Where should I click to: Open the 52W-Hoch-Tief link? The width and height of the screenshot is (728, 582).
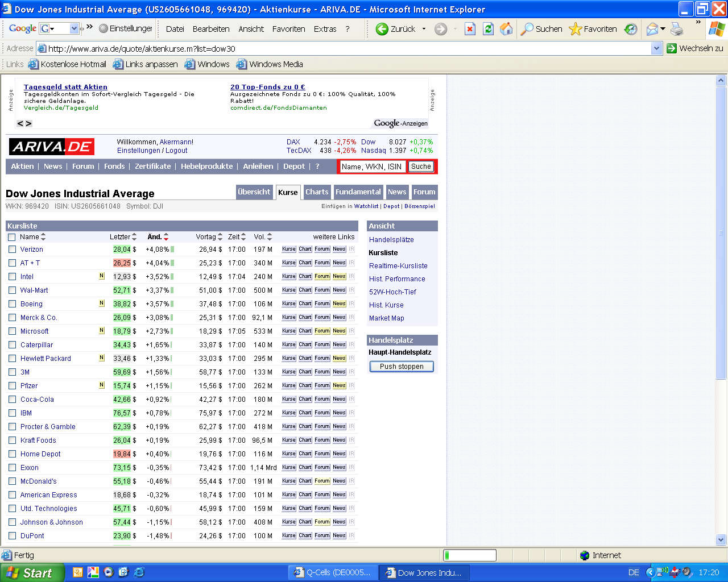point(392,292)
